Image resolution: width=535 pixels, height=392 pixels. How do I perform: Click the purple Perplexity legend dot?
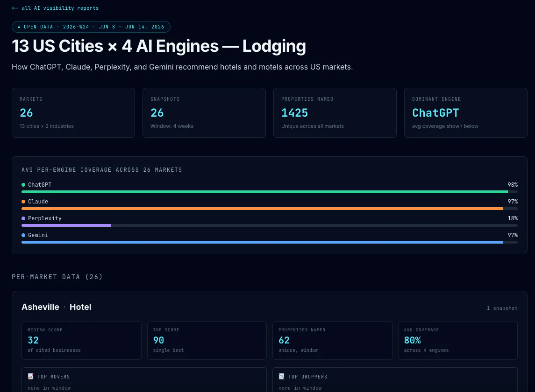pos(23,218)
